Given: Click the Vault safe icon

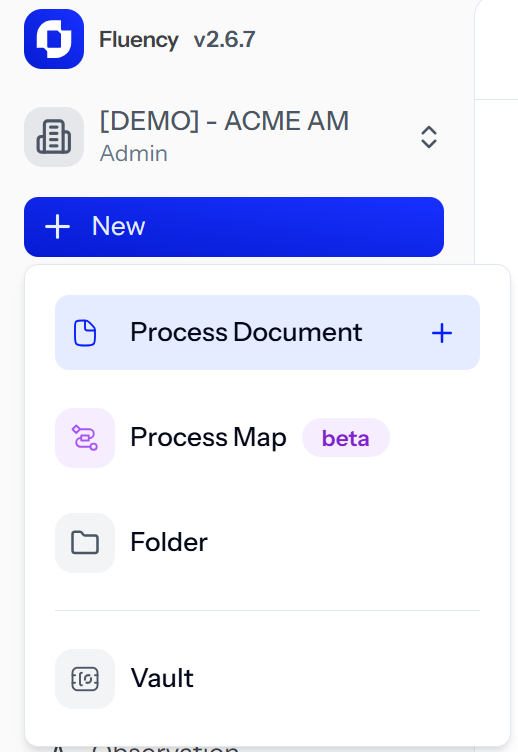Looking at the screenshot, I should (x=85, y=679).
